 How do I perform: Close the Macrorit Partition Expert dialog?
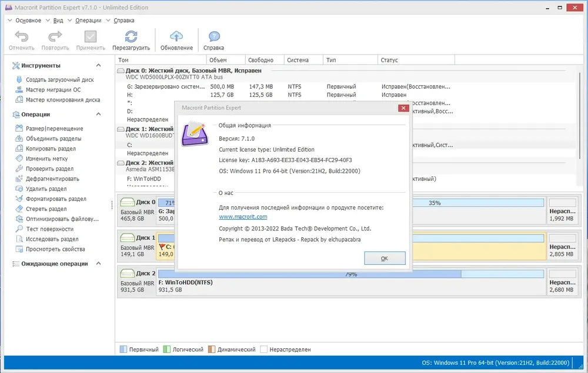pyautogui.click(x=403, y=108)
